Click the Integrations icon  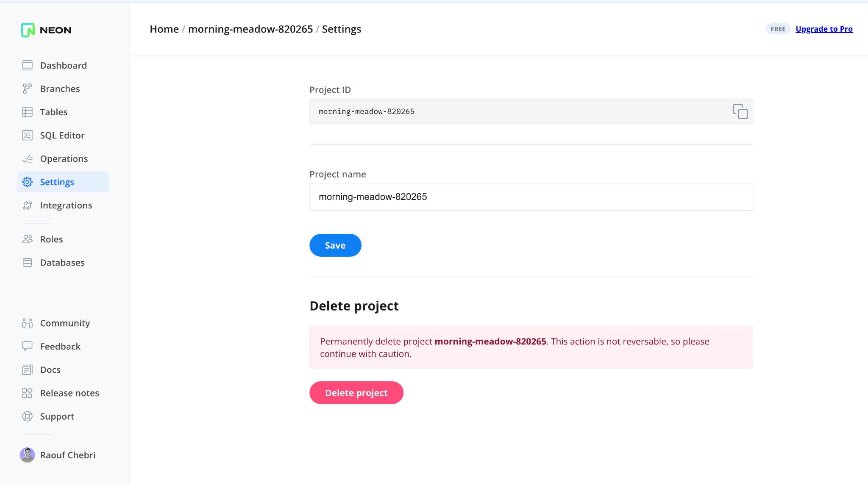pyautogui.click(x=28, y=205)
